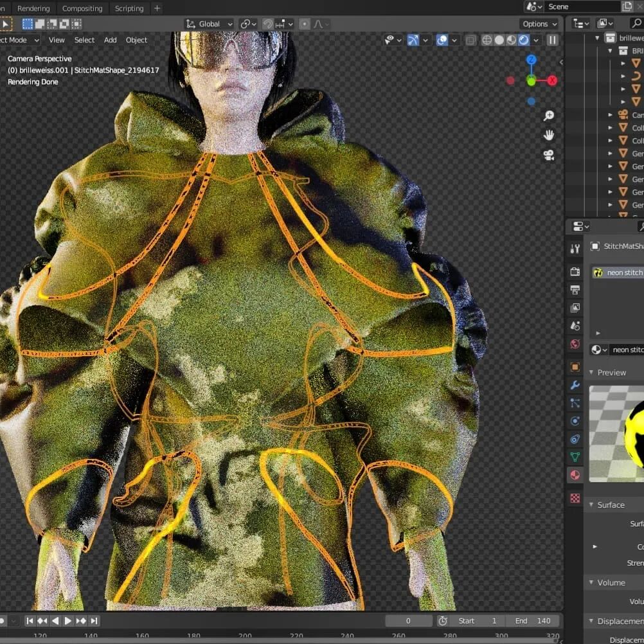Open snapping options dropdown
The width and height of the screenshot is (644, 644).
tap(284, 24)
